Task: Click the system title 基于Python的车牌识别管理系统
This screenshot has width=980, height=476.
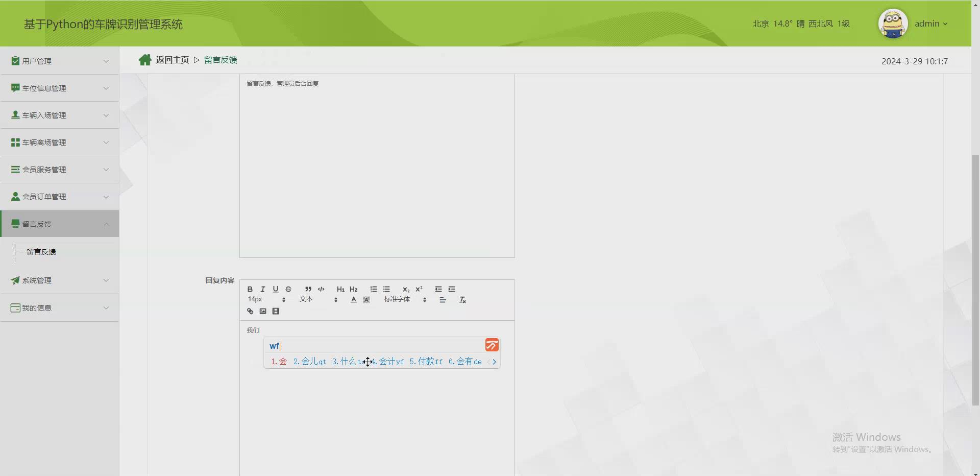Action: tap(103, 24)
